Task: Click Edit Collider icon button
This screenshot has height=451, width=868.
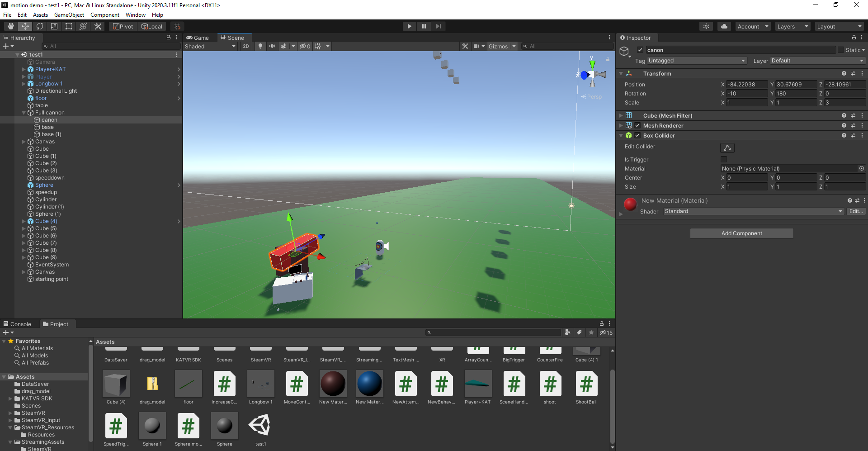Action: [727, 148]
